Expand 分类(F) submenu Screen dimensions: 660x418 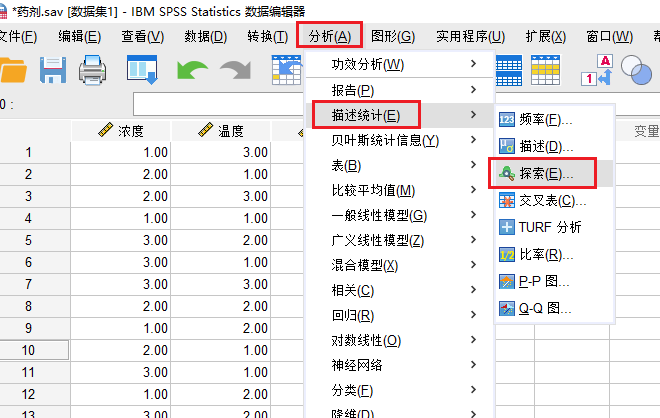click(x=399, y=390)
